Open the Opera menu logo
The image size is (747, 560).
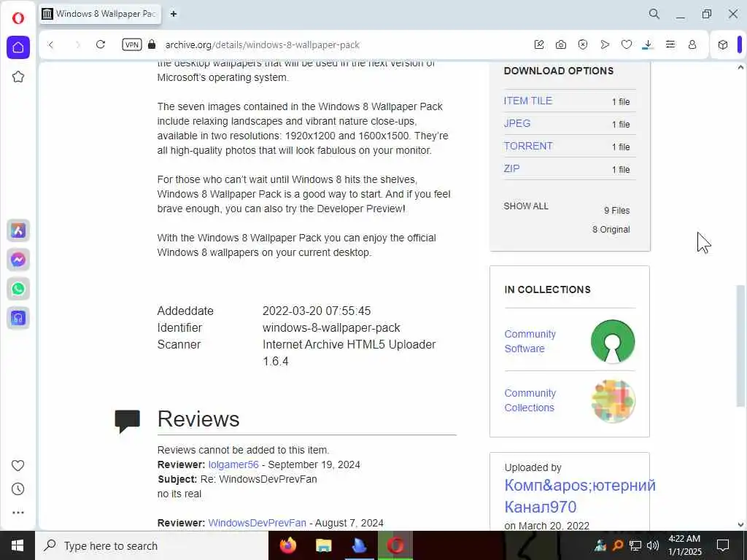coord(18,18)
